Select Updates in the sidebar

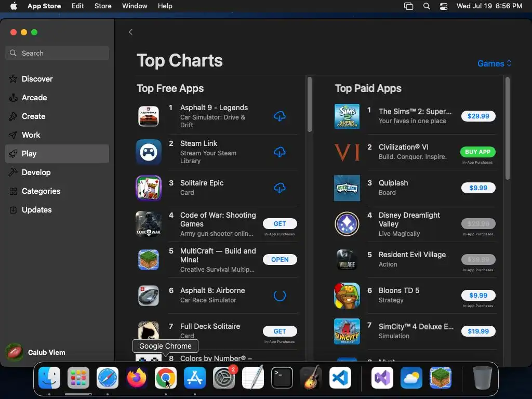click(57, 210)
